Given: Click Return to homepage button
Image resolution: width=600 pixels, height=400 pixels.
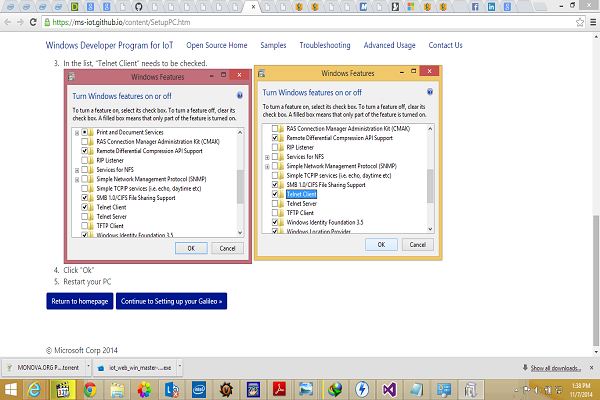Looking at the screenshot, I should 80,301.
